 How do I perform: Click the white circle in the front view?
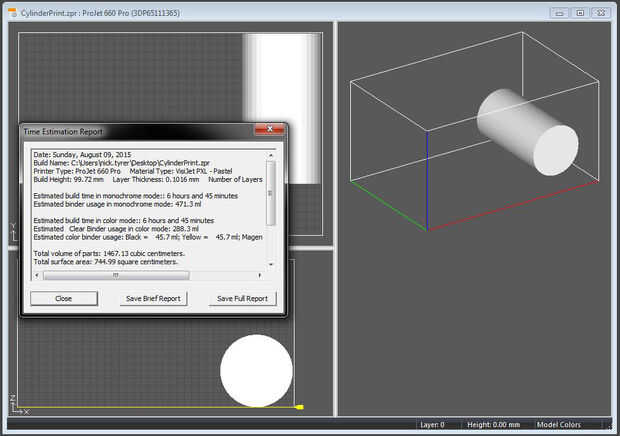(256, 371)
